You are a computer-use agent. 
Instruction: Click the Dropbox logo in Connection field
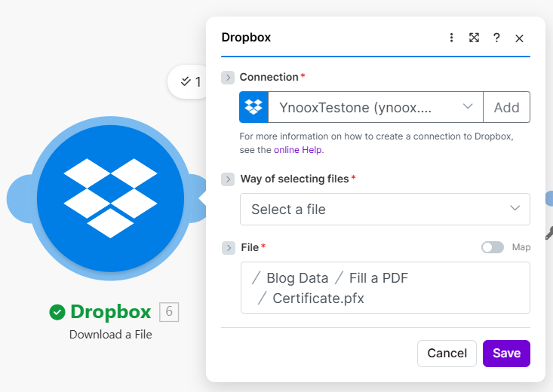(x=254, y=107)
